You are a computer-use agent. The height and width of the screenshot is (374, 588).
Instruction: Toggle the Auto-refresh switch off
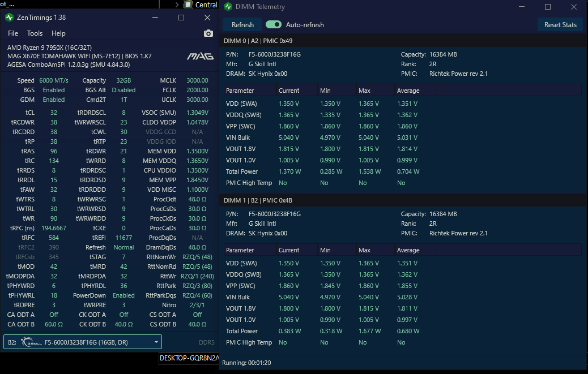(274, 25)
